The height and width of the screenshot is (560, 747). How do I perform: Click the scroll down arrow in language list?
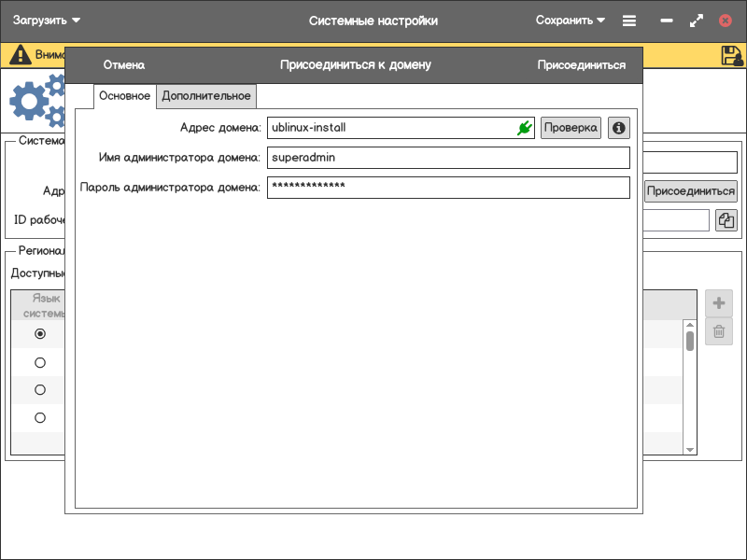coord(690,450)
